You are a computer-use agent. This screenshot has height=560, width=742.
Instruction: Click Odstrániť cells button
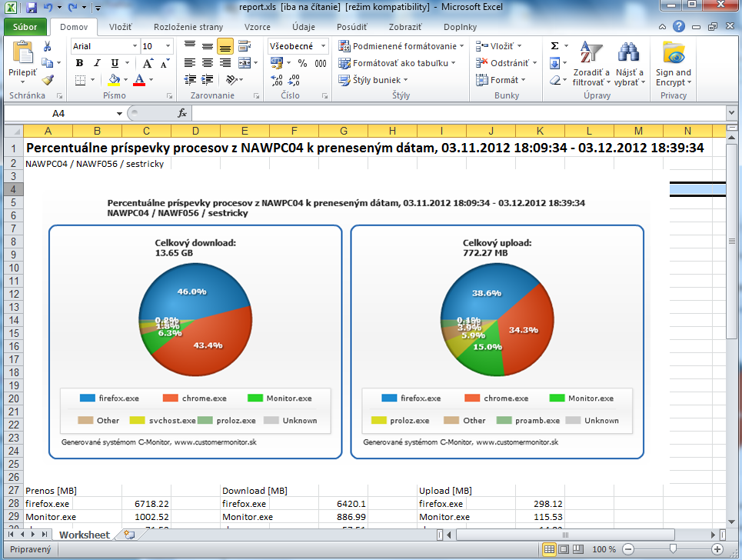click(506, 63)
